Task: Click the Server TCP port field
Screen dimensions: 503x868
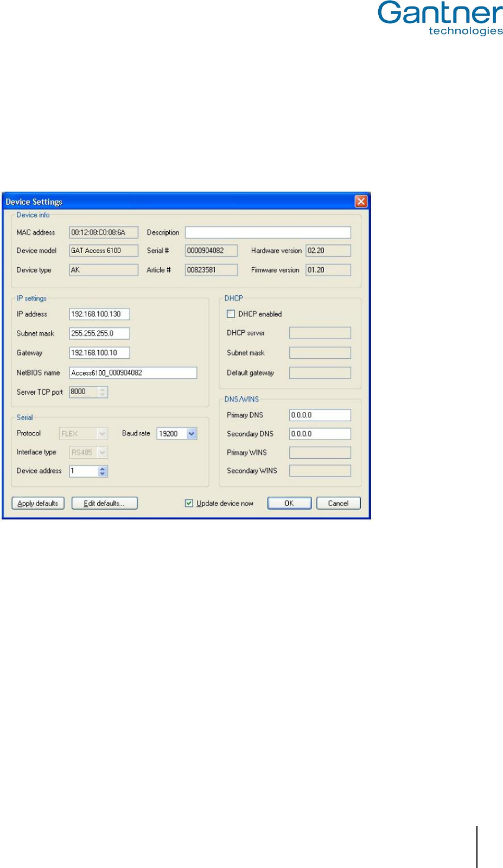Action: [x=84, y=392]
